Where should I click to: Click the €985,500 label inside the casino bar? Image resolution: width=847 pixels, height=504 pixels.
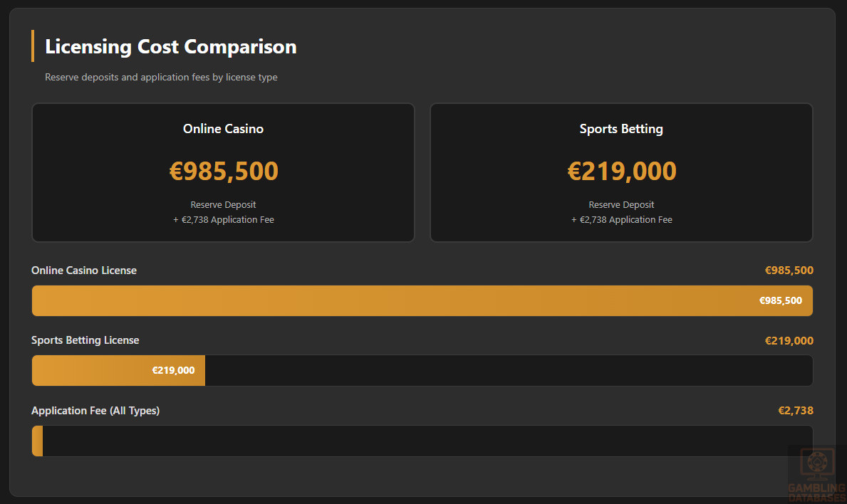click(x=780, y=300)
